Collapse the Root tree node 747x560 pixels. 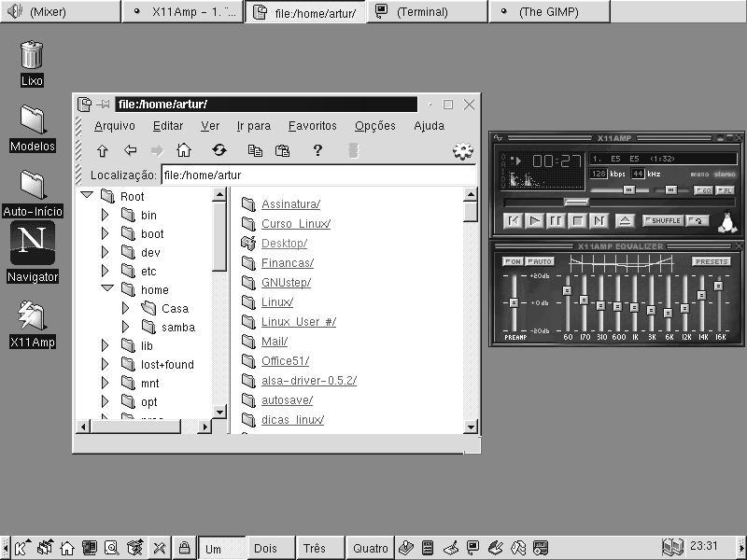click(x=87, y=194)
